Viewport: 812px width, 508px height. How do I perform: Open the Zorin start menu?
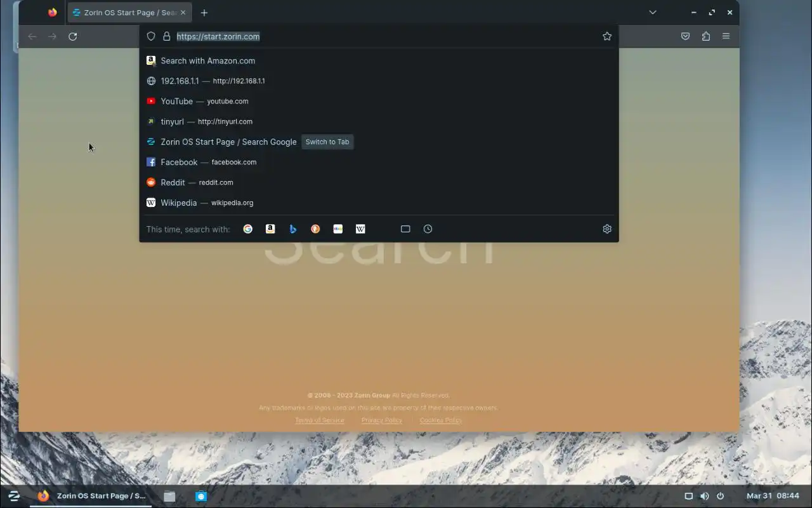[x=14, y=496]
